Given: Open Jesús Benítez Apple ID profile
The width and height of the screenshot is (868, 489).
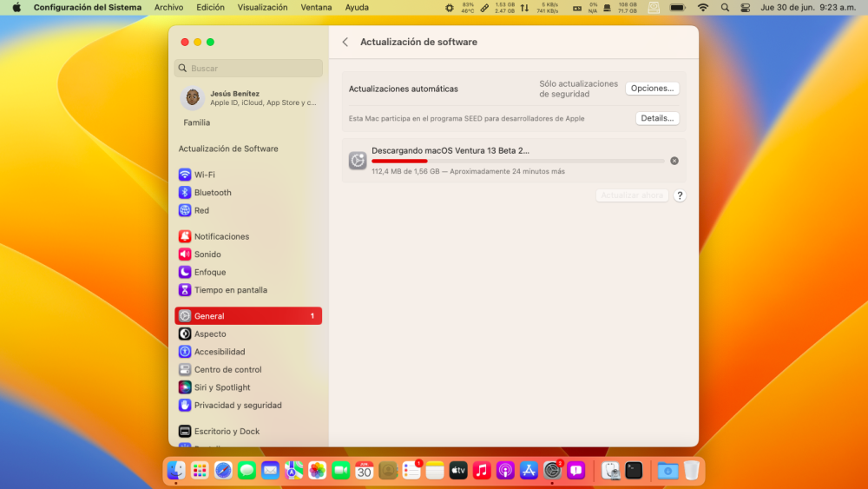Looking at the screenshot, I should tap(248, 98).
